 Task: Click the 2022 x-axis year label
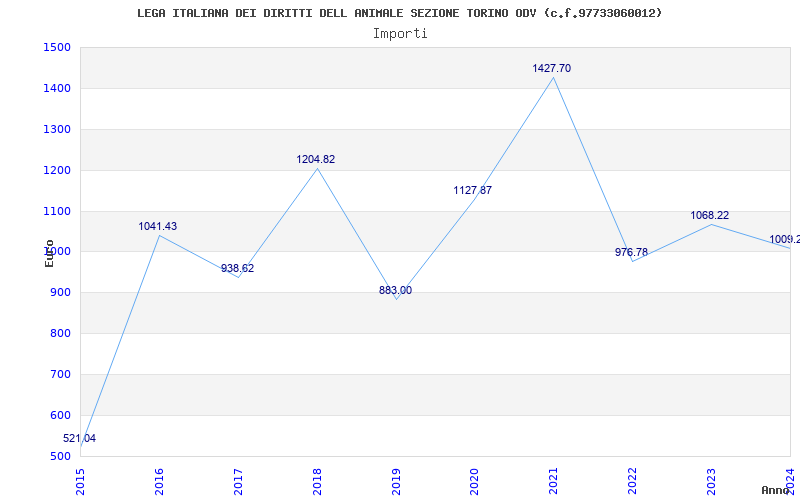point(633,481)
